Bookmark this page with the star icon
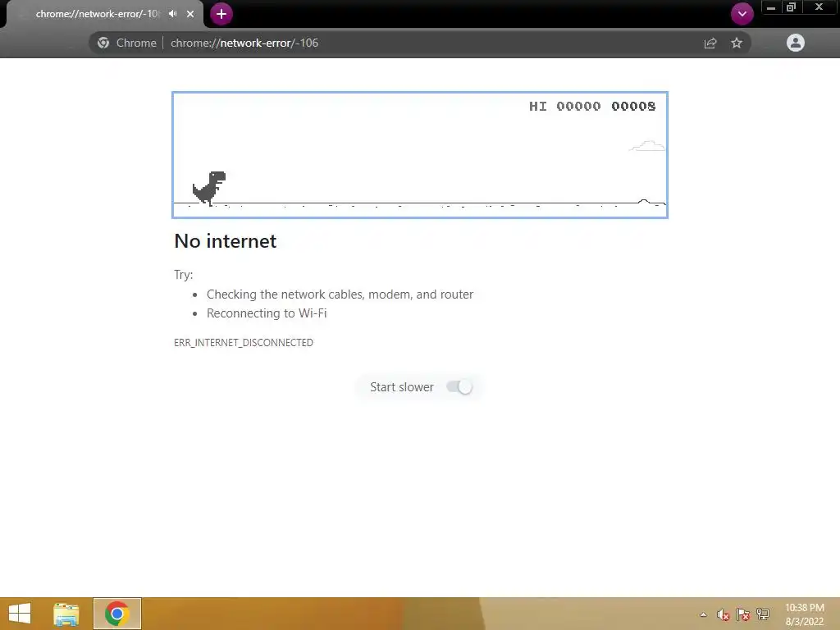This screenshot has width=840, height=630. [x=737, y=43]
